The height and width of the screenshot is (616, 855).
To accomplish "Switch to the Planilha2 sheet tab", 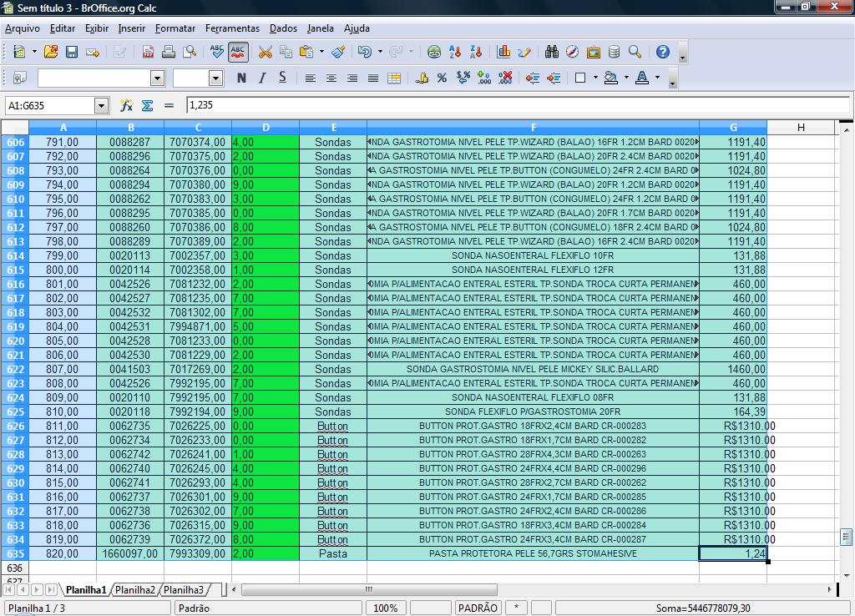I will click(x=135, y=590).
